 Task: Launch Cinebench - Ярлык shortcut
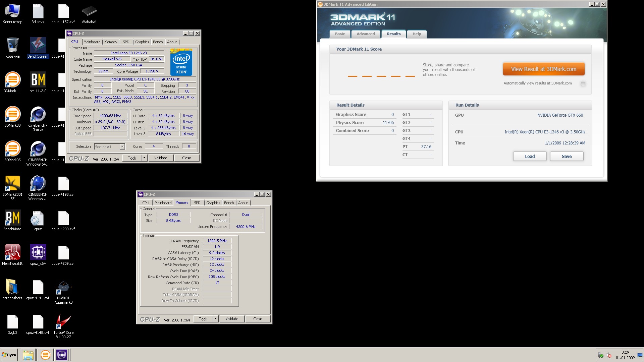tap(38, 119)
